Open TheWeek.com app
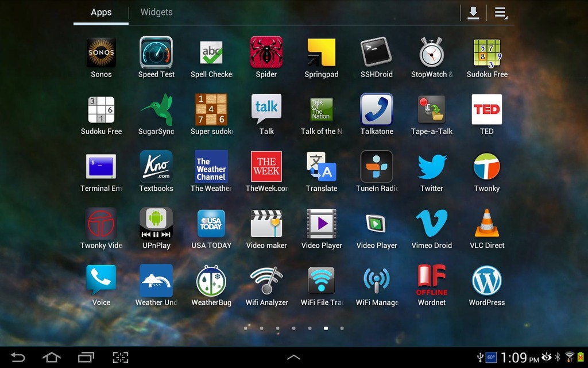The image size is (588, 368). point(266,172)
